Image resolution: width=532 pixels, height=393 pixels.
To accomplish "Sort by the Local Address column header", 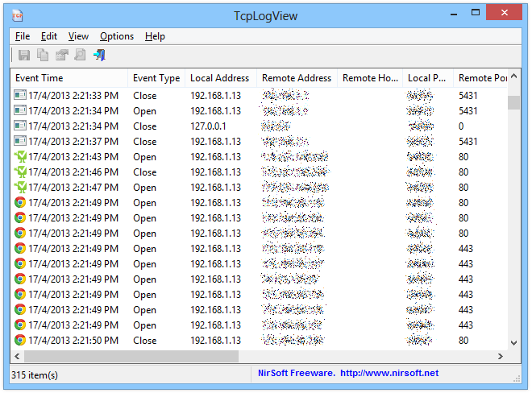I will tap(219, 78).
